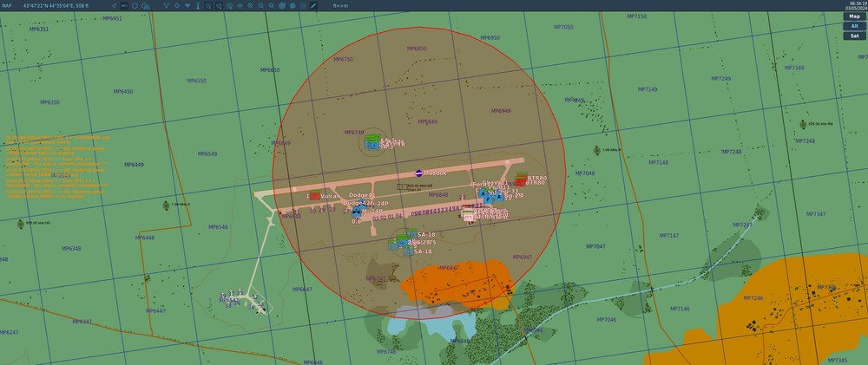Click the small rectangle label icon in toolbar

(124, 5)
